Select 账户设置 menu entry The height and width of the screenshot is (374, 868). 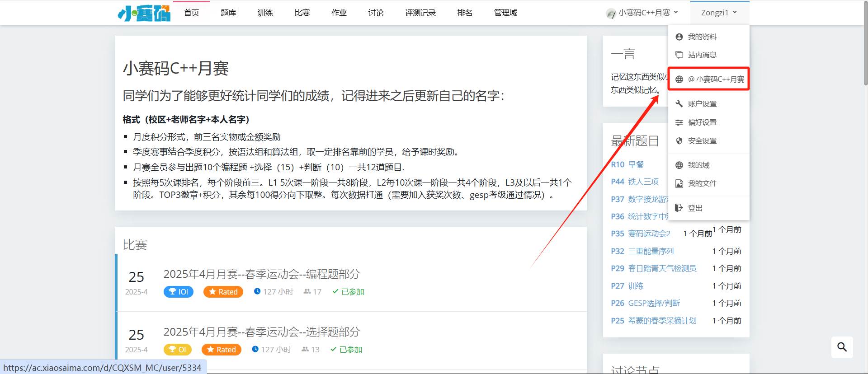(x=708, y=103)
